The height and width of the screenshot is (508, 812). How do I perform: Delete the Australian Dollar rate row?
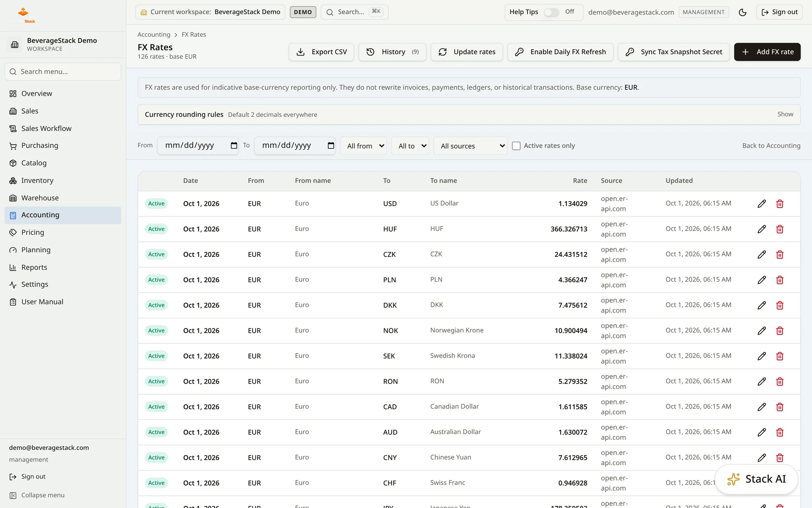point(780,432)
